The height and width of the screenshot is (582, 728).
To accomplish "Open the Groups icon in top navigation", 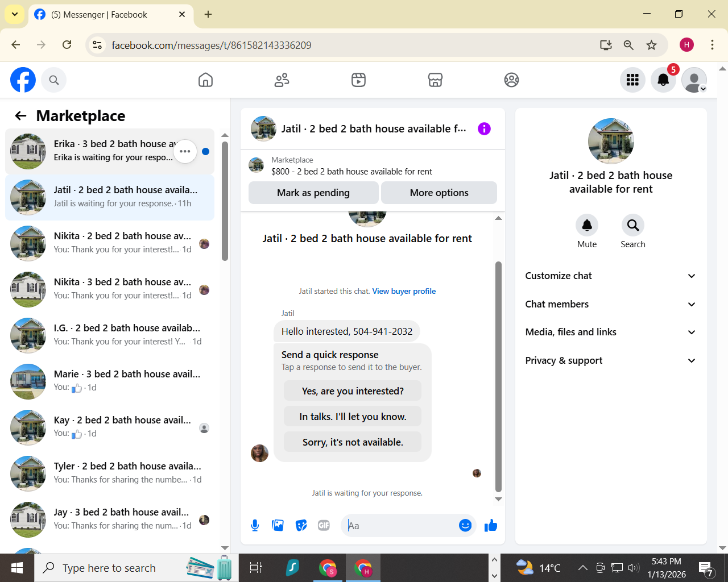I will pos(512,80).
